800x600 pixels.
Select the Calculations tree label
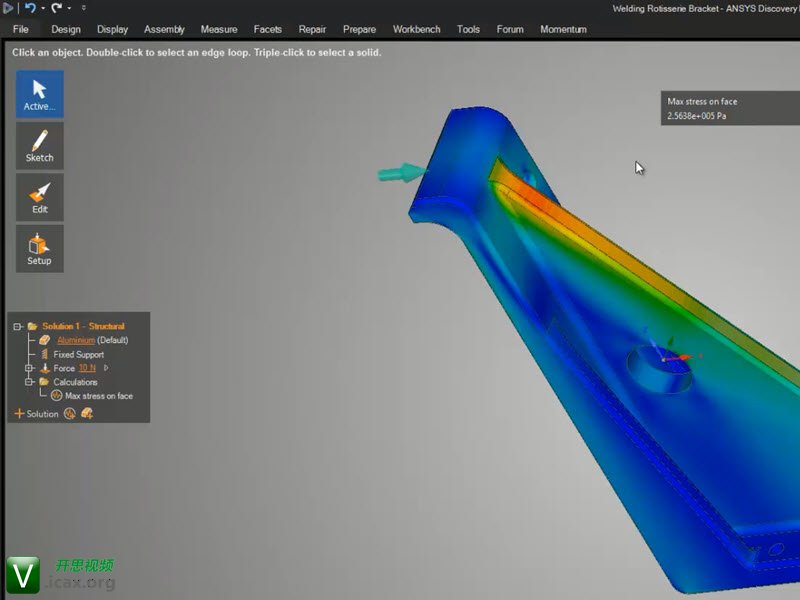[75, 382]
